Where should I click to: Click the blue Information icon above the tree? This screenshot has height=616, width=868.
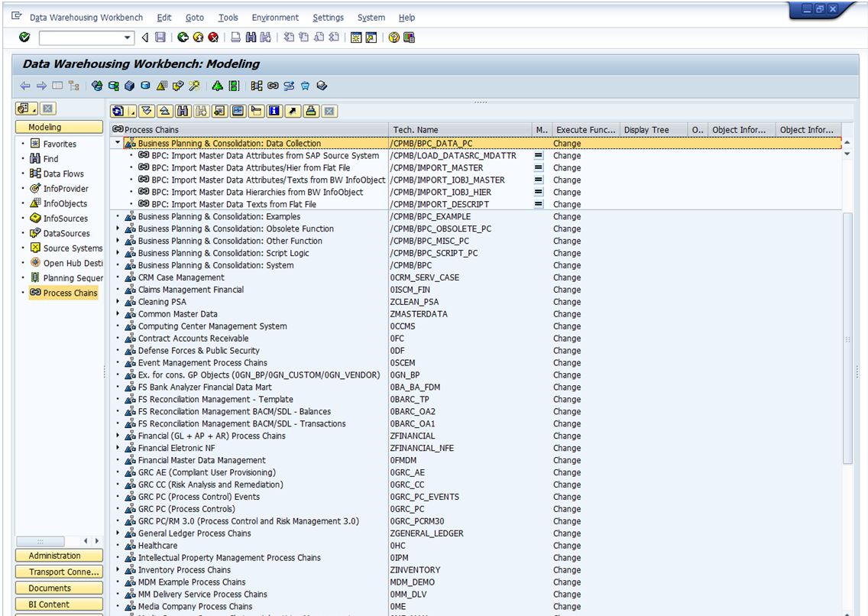coord(274,112)
